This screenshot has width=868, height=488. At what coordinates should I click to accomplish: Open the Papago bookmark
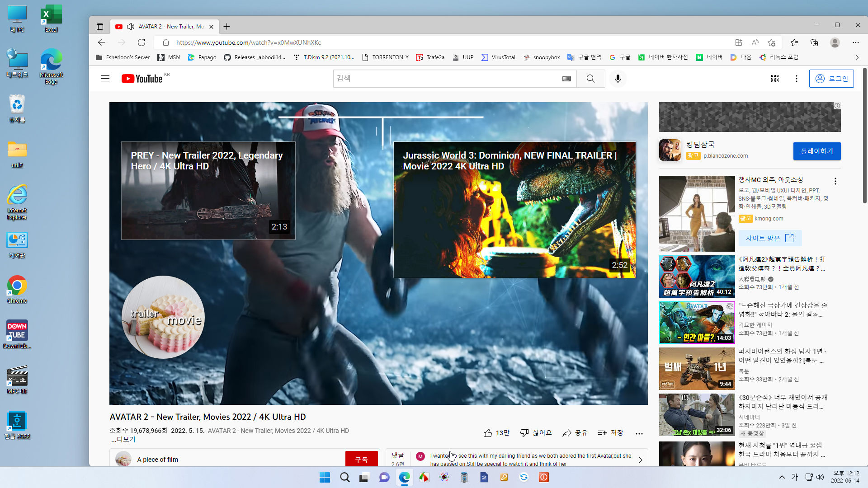click(x=202, y=57)
